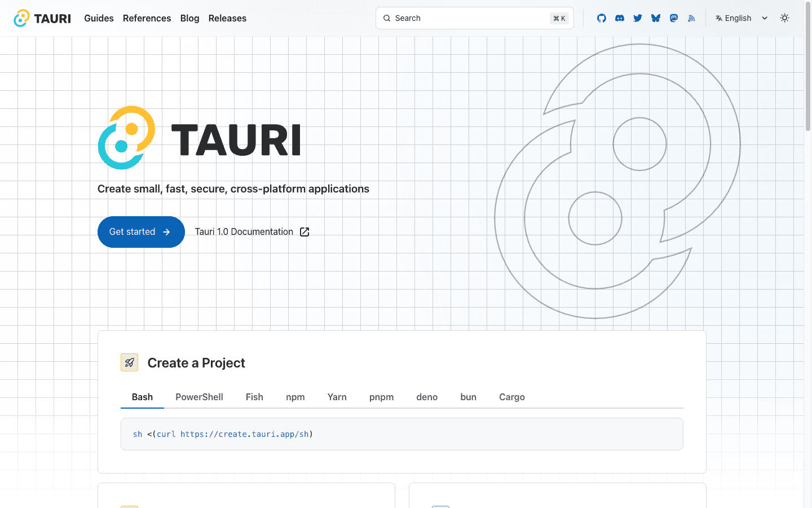The image size is (812, 508).
Task: Switch to the pnpm tab
Action: tap(382, 397)
